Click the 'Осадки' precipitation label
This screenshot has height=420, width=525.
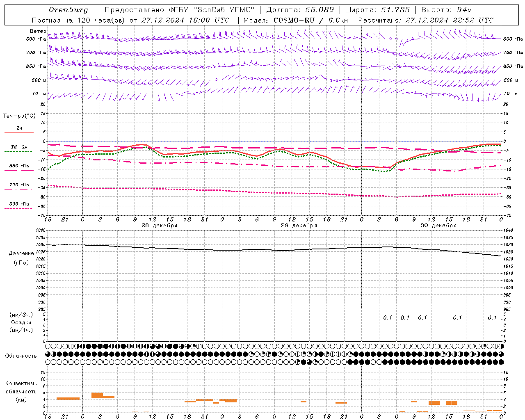(21, 322)
